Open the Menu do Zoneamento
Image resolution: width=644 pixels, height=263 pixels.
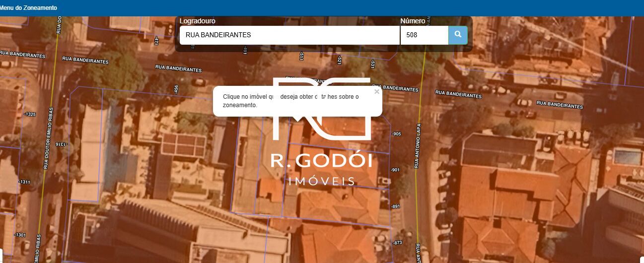click(x=29, y=8)
